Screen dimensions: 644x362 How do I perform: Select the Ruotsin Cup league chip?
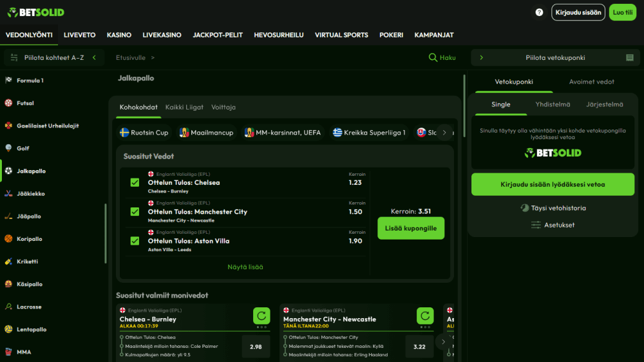pyautogui.click(x=144, y=133)
